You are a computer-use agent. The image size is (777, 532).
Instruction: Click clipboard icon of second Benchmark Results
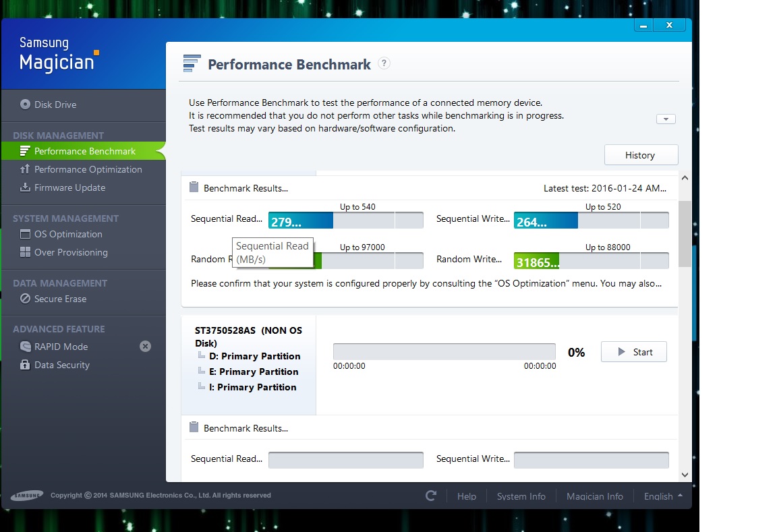point(194,427)
